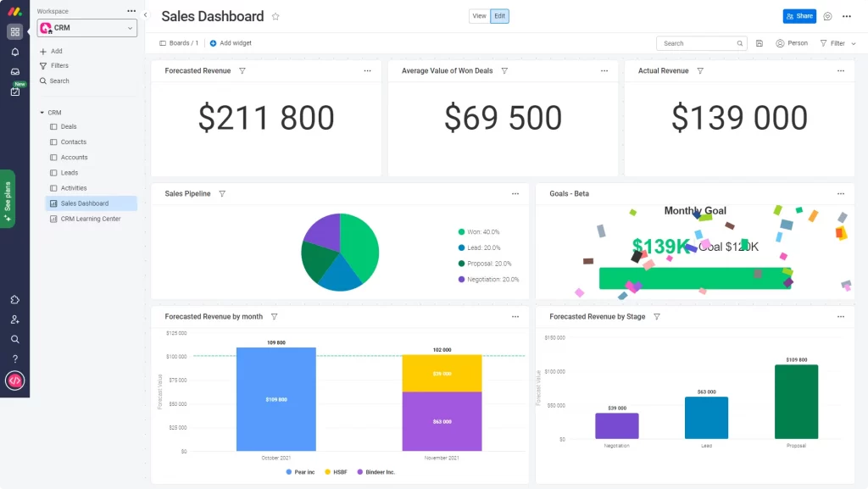Click See plans side tab
This screenshot has height=489, width=868.
click(x=7, y=199)
